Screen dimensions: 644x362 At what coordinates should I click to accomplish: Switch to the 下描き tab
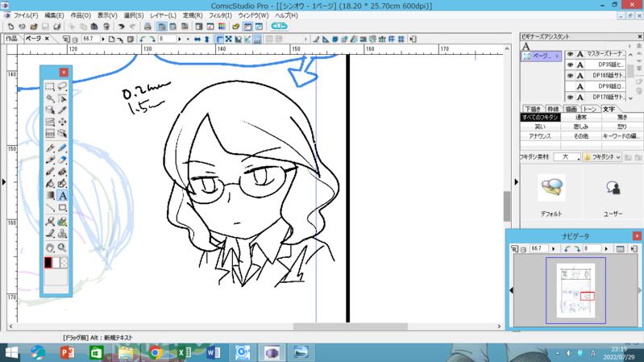pos(533,109)
